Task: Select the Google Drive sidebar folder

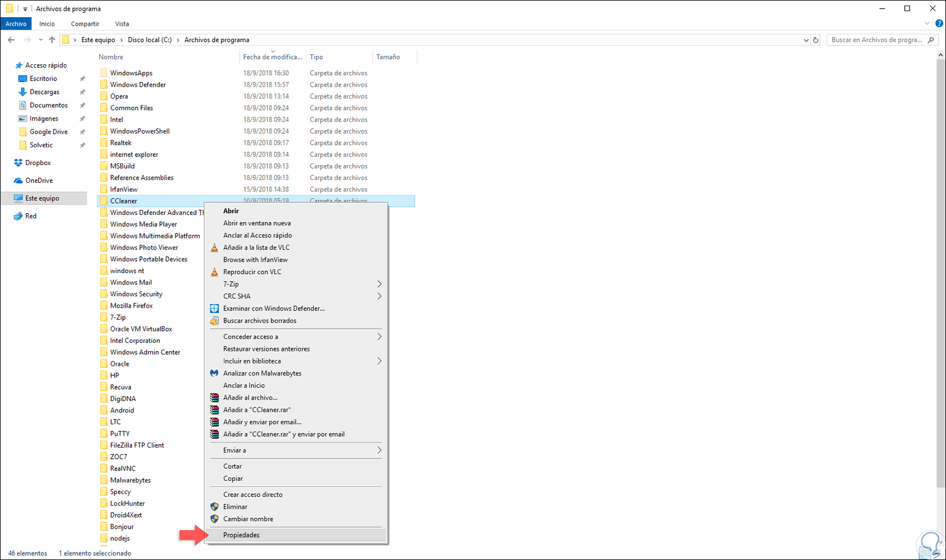Action: (49, 132)
